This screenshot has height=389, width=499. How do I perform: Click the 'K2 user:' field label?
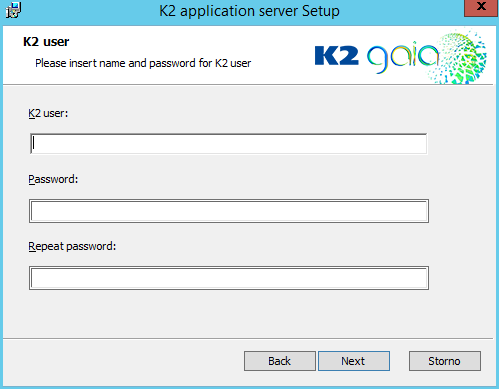pos(48,113)
